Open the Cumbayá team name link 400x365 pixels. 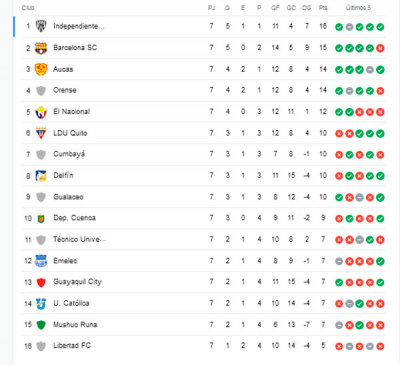pyautogui.click(x=69, y=154)
